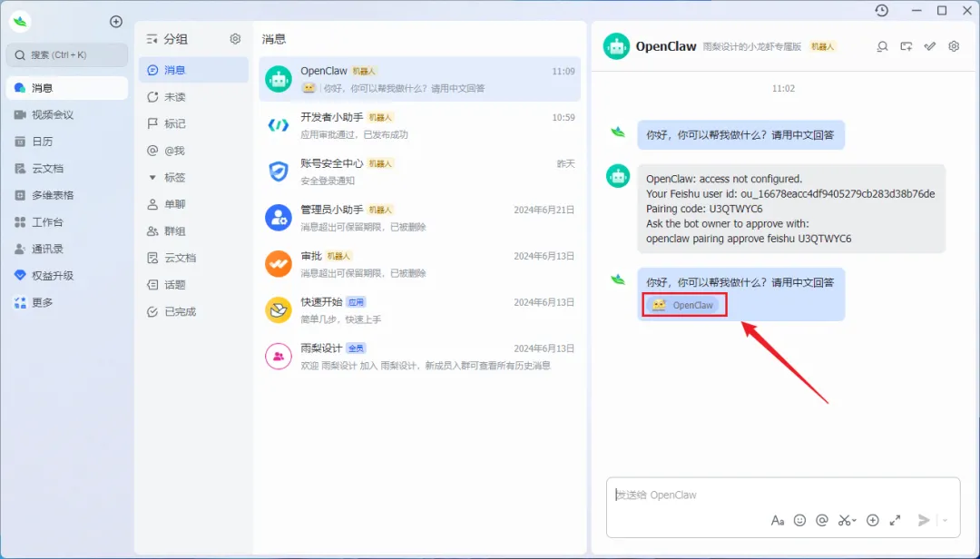This screenshot has width=980, height=559.
Task: Open the 审批 conversation
Action: pos(419,264)
